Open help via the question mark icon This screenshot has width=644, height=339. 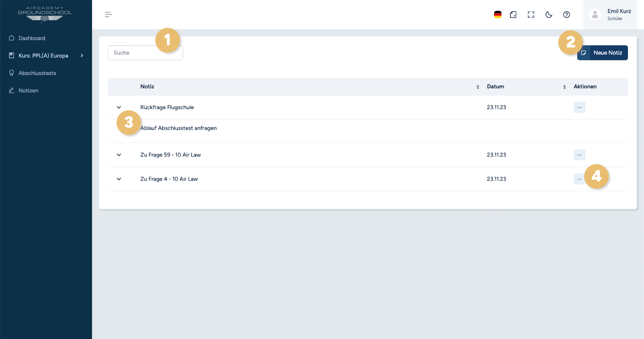(x=567, y=14)
